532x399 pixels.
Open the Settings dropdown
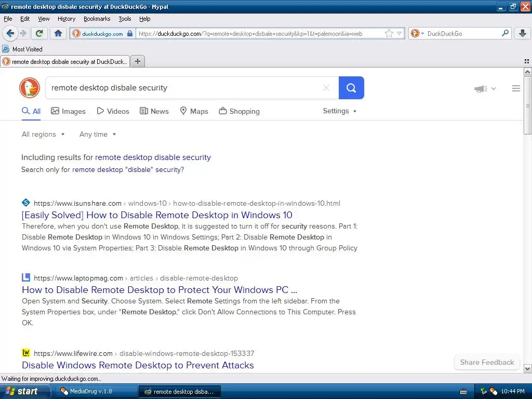pos(340,111)
